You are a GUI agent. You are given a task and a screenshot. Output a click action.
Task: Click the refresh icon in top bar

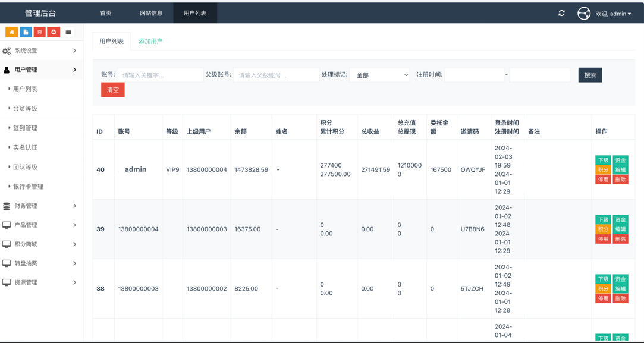click(x=561, y=12)
